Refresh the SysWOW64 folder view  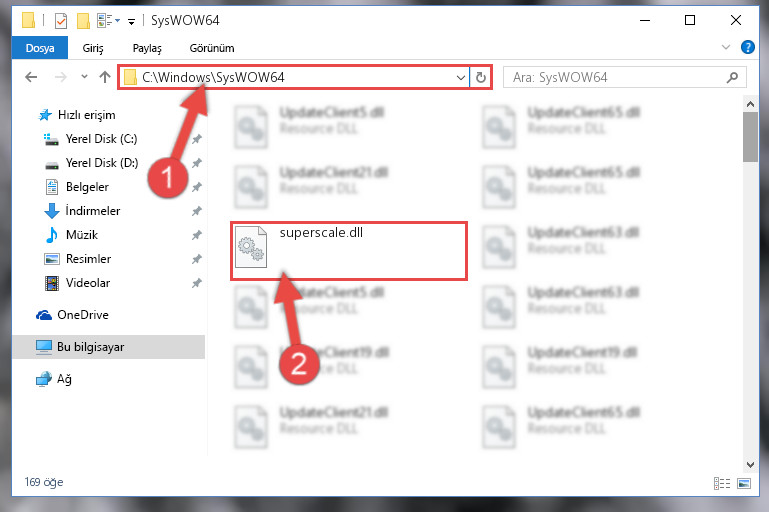pyautogui.click(x=481, y=77)
